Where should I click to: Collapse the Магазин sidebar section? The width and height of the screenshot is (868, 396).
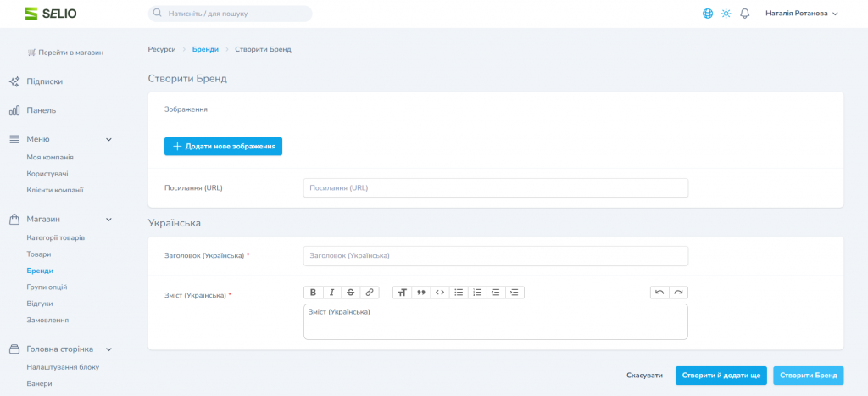(108, 220)
